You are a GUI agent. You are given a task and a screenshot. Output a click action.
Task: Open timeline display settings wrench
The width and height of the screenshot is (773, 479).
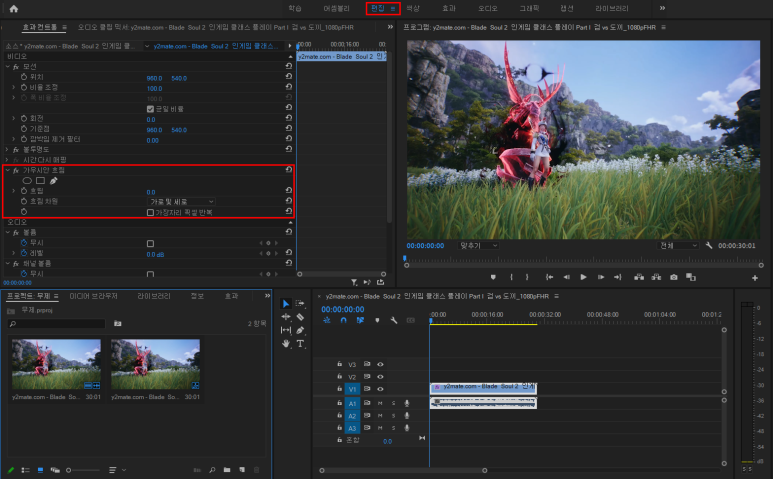click(x=394, y=320)
